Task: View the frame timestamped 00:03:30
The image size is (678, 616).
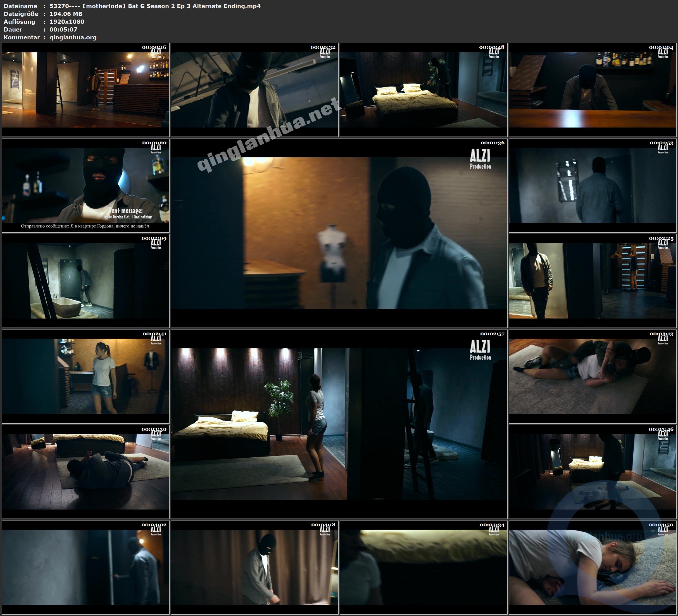Action: pyautogui.click(x=85, y=472)
